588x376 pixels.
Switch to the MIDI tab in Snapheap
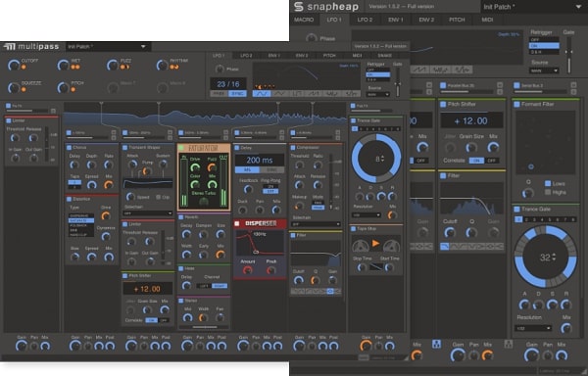(487, 20)
